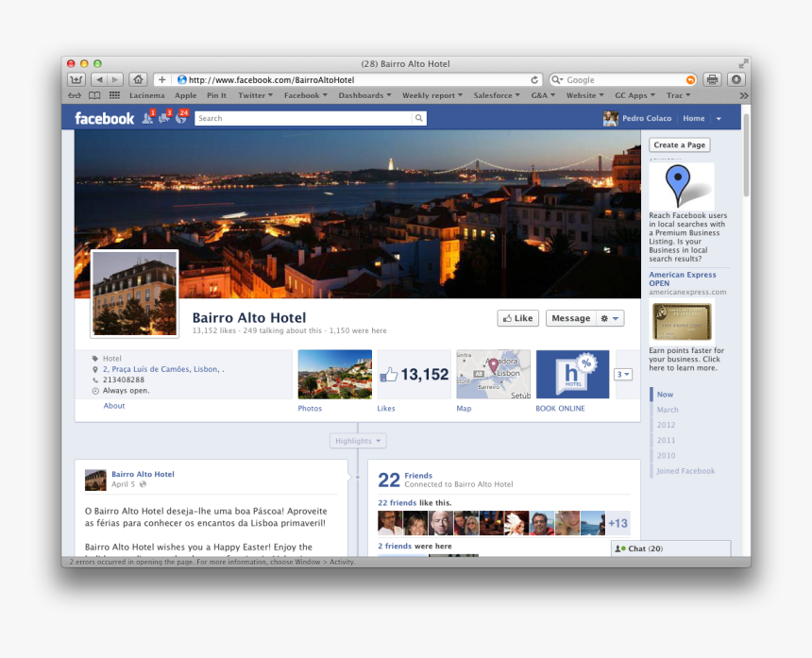Open account menu arrow beside Home

click(719, 119)
